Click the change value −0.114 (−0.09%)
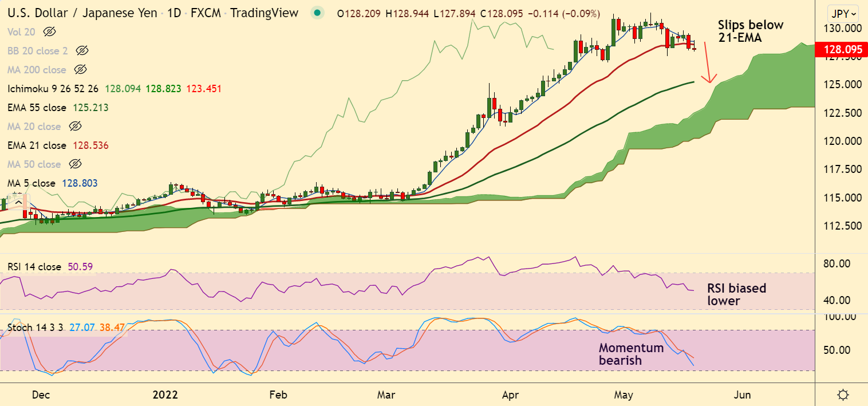 563,13
